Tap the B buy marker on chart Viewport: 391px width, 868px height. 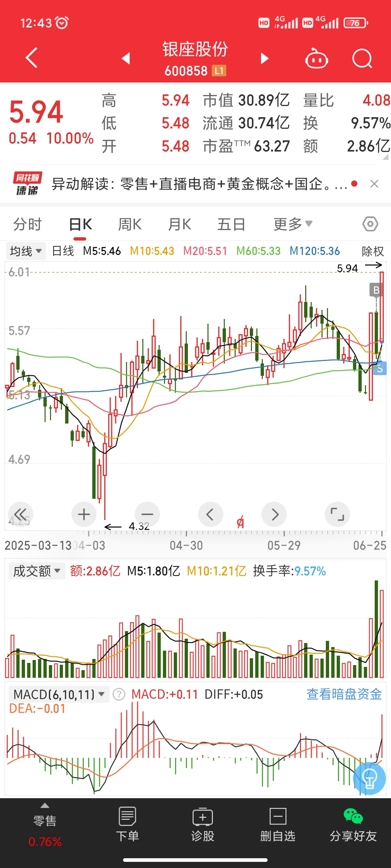(376, 290)
